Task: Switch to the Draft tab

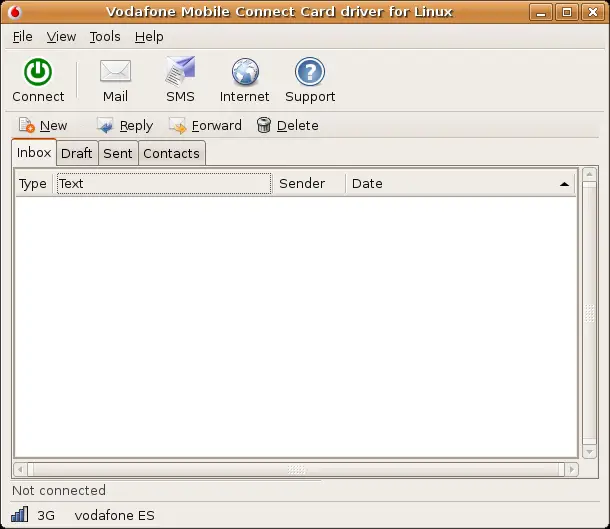Action: (77, 153)
